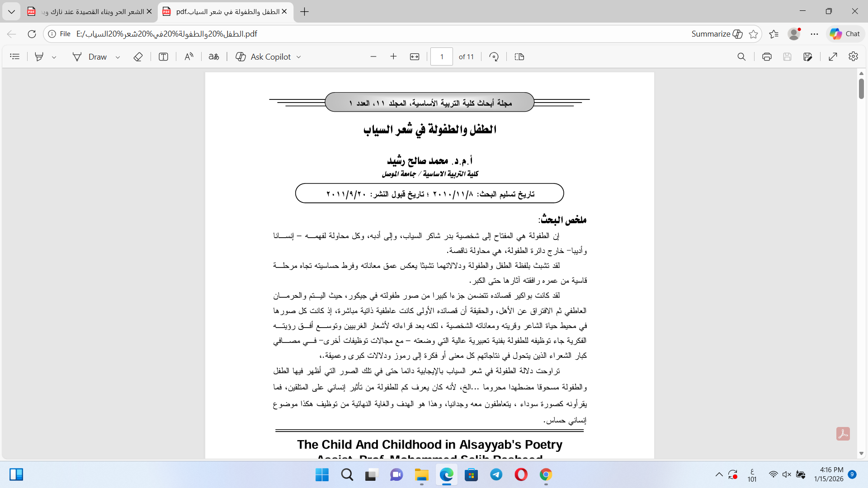Open the table of contents sidebar
Image resolution: width=868 pixels, height=488 pixels.
tap(15, 56)
